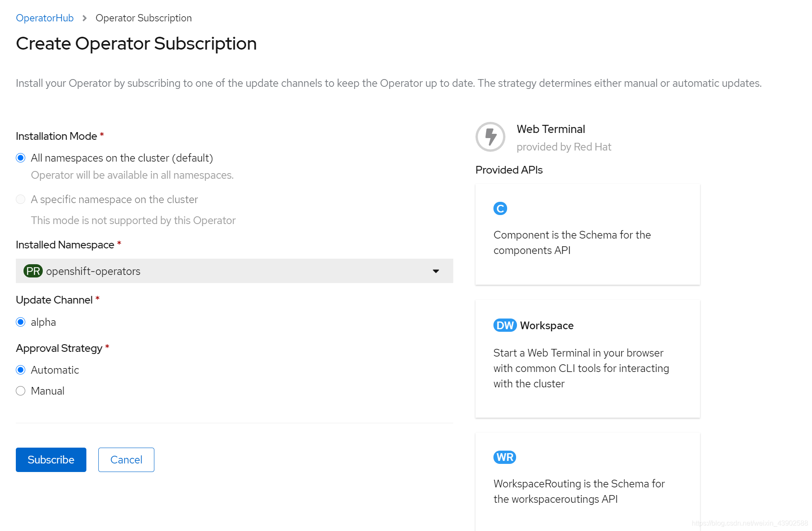Click 'provided by Red Hat' text
Viewport: 812px width, 531px height.
point(564,147)
